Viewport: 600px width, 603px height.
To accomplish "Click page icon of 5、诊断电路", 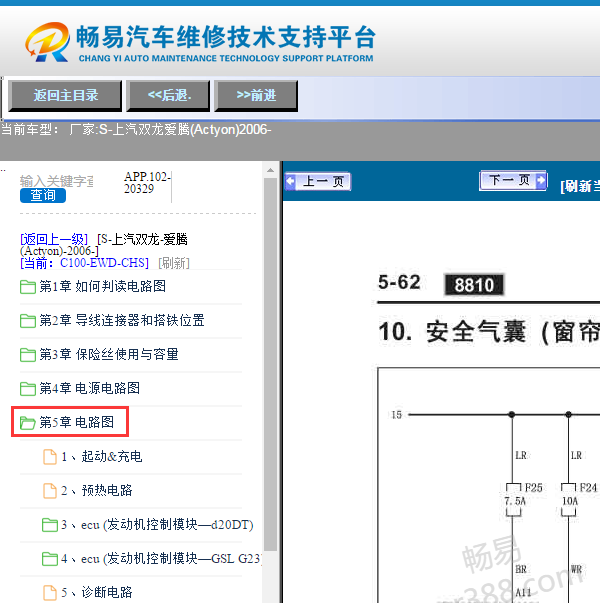I will [50, 593].
